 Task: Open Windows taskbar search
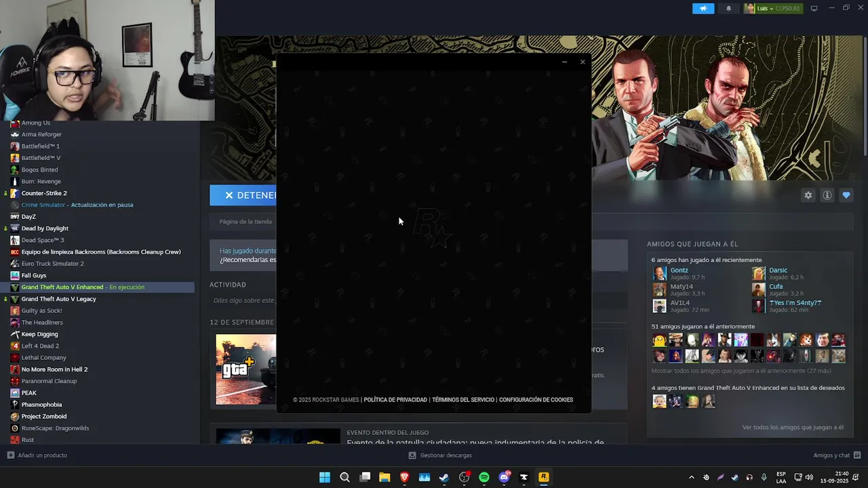click(344, 477)
